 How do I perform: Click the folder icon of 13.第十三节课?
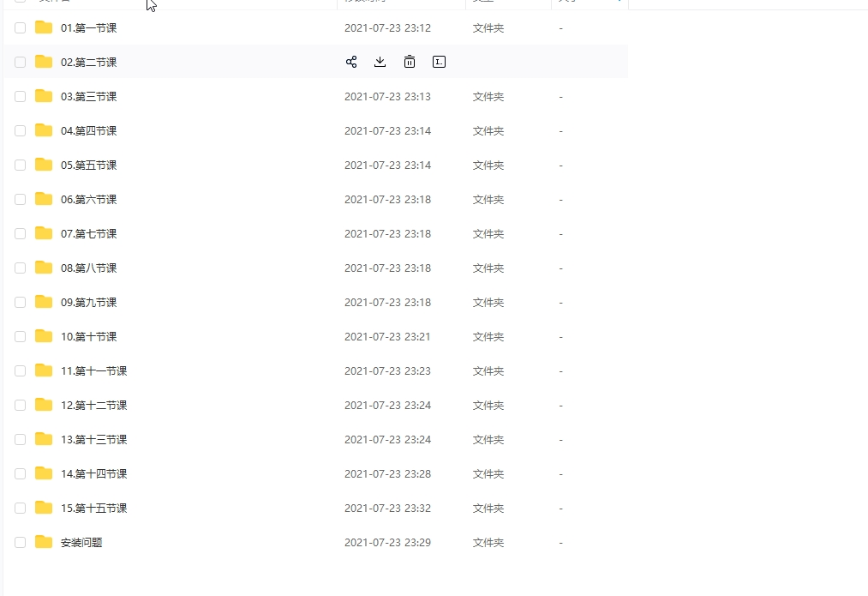(44, 440)
